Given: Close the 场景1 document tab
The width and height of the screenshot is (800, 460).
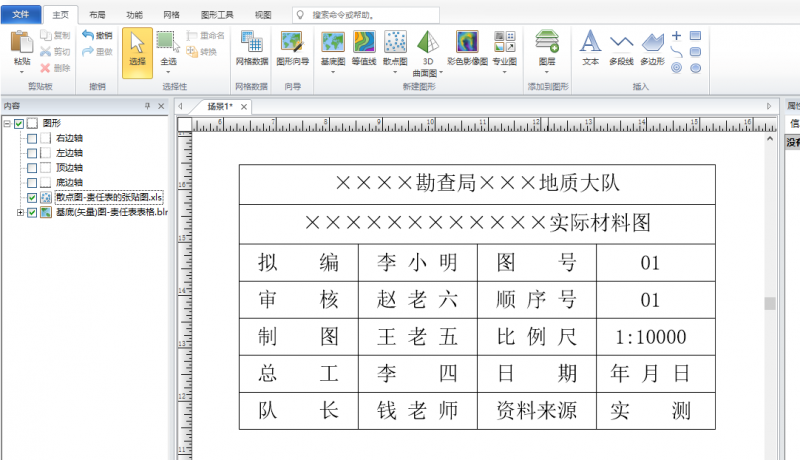Looking at the screenshot, I should pyautogui.click(x=243, y=106).
